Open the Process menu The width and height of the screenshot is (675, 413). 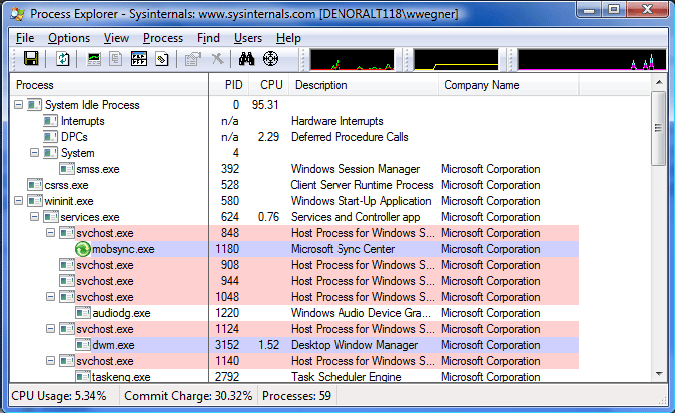pos(163,38)
